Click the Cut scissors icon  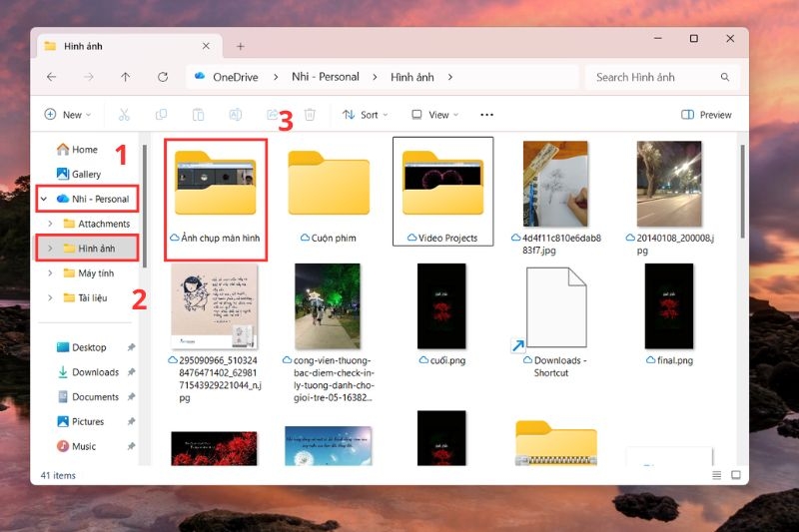(124, 115)
